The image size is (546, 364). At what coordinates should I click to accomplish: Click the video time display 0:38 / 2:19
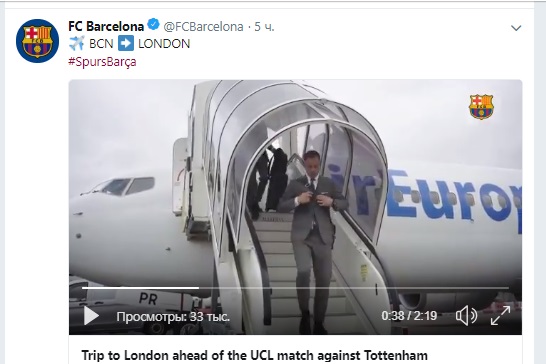409,316
